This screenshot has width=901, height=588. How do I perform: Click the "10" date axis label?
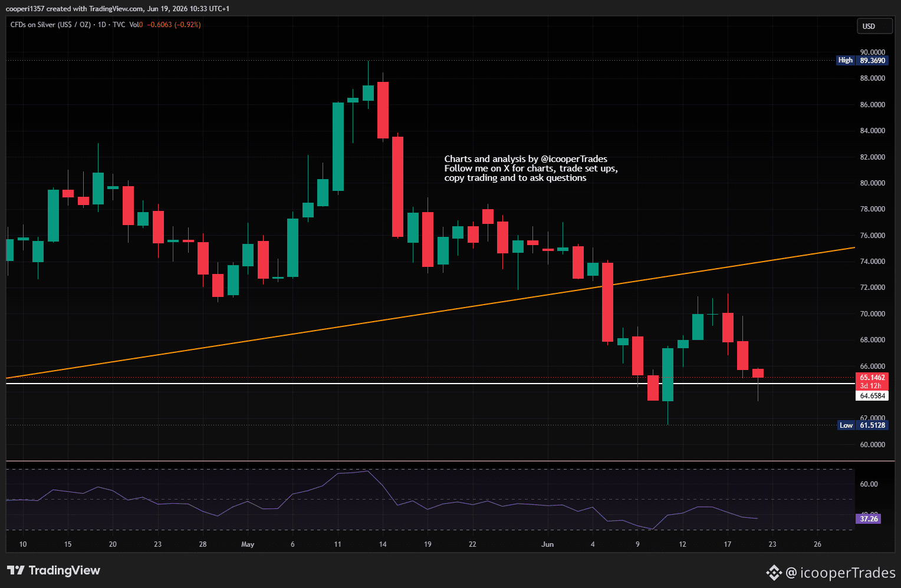(x=23, y=544)
